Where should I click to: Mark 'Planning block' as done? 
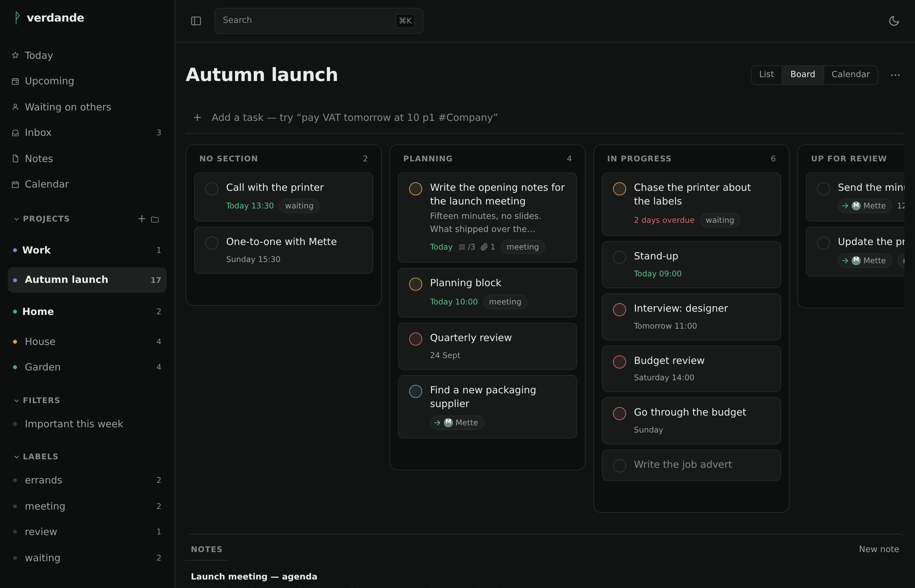point(415,284)
